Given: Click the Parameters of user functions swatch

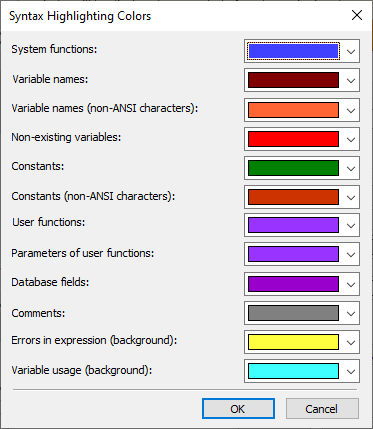Looking at the screenshot, I should pyautogui.click(x=293, y=254).
